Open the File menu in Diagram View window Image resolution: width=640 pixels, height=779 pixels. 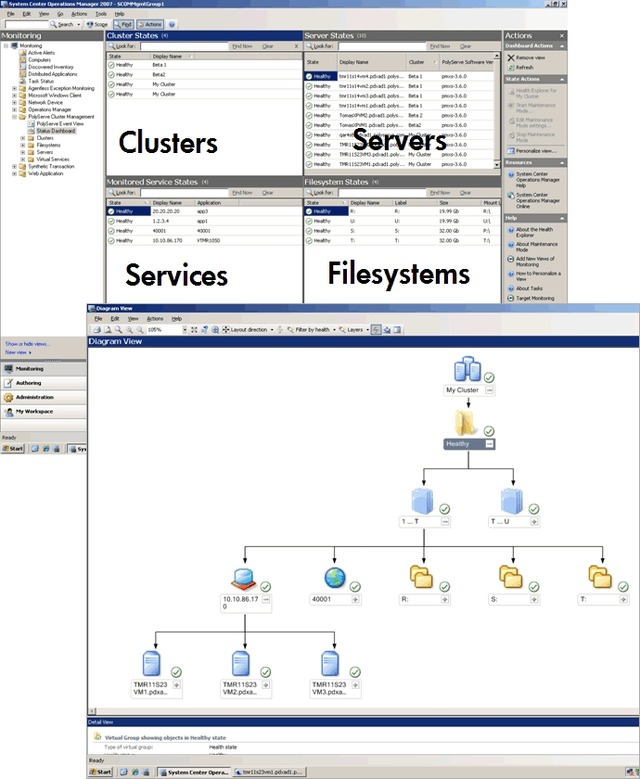[x=98, y=319]
